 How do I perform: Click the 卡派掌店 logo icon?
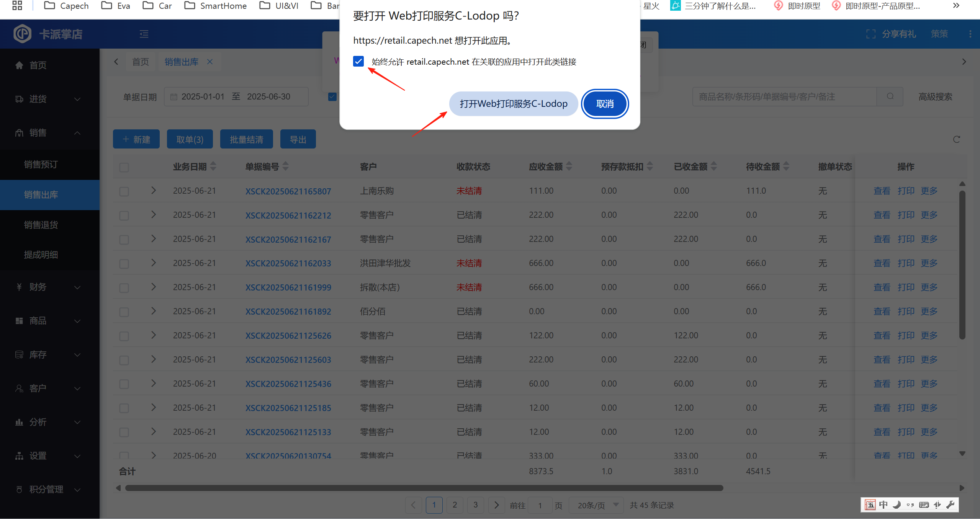point(22,34)
